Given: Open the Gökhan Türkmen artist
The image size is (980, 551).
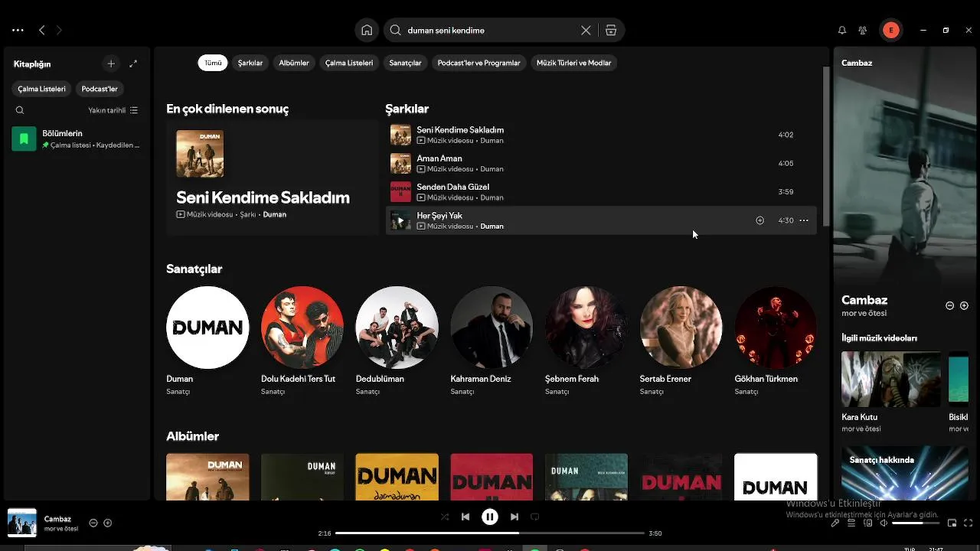Looking at the screenshot, I should coord(776,328).
